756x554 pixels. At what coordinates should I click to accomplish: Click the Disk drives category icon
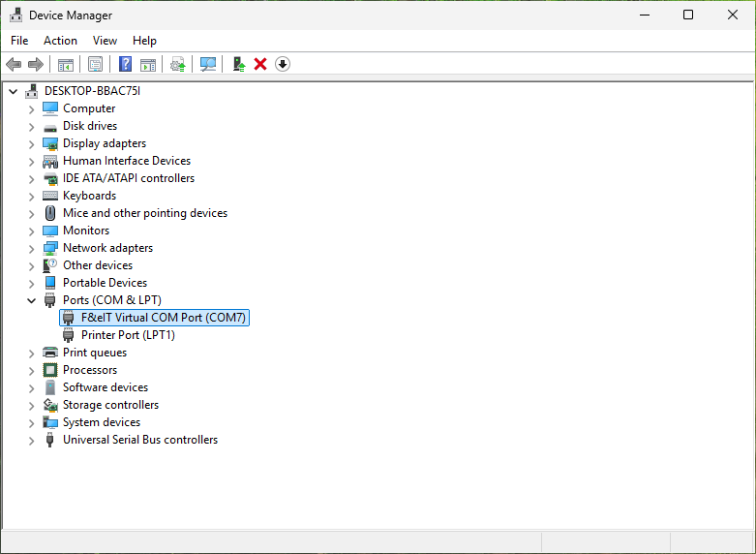point(50,127)
